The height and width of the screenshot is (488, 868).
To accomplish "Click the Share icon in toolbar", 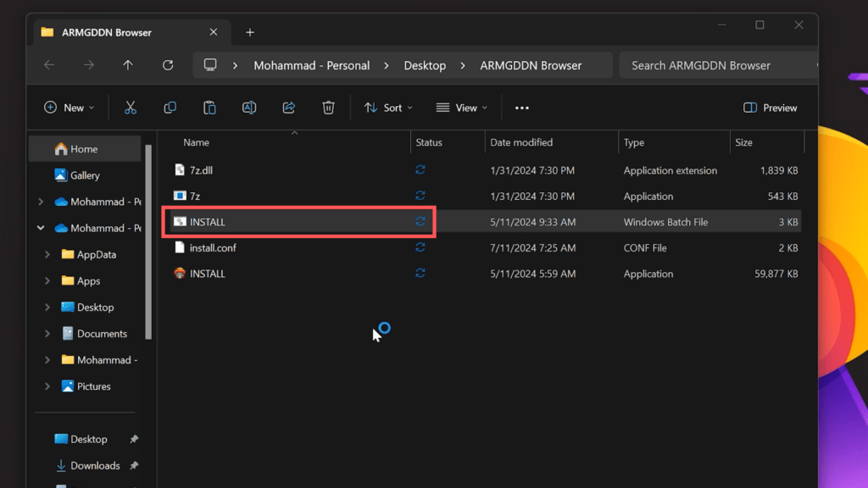I will click(x=289, y=108).
